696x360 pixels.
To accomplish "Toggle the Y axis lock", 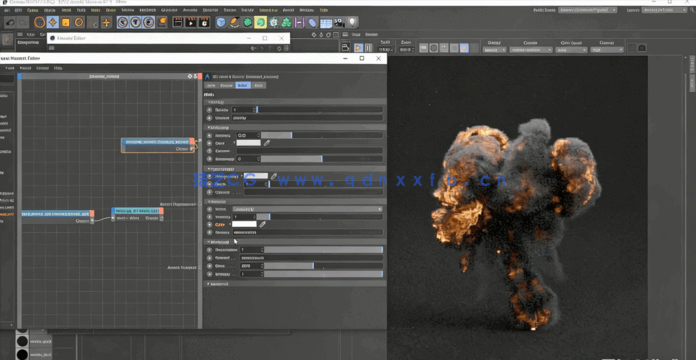I will tap(135, 22).
